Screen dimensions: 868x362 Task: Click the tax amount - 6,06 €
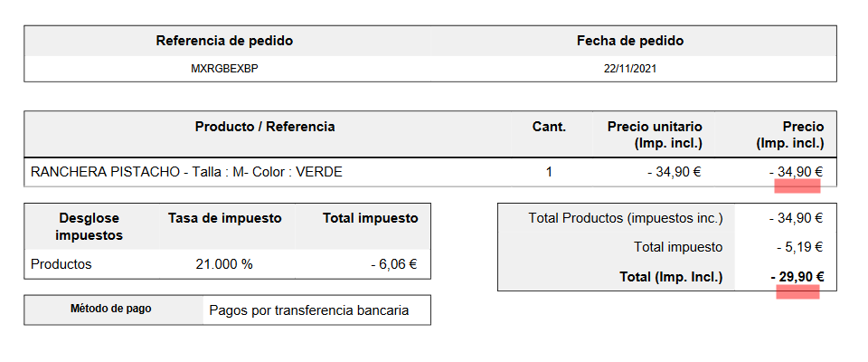(393, 264)
